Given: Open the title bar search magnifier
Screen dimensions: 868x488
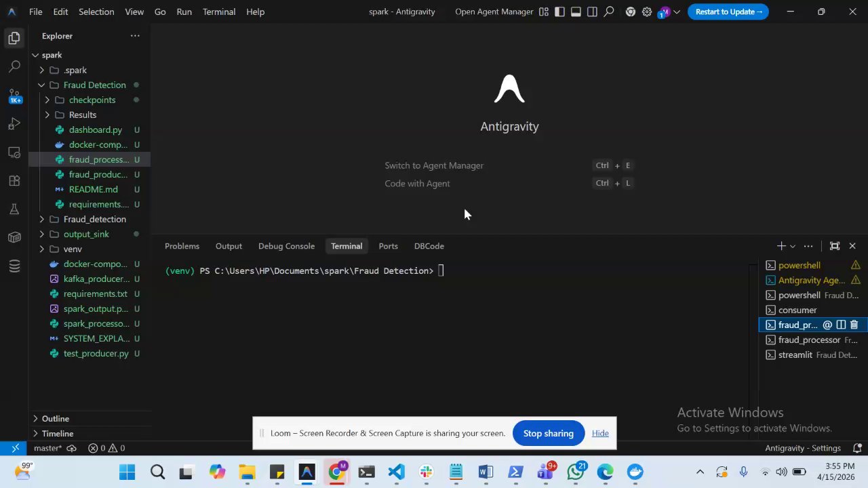Looking at the screenshot, I should click(x=609, y=12).
